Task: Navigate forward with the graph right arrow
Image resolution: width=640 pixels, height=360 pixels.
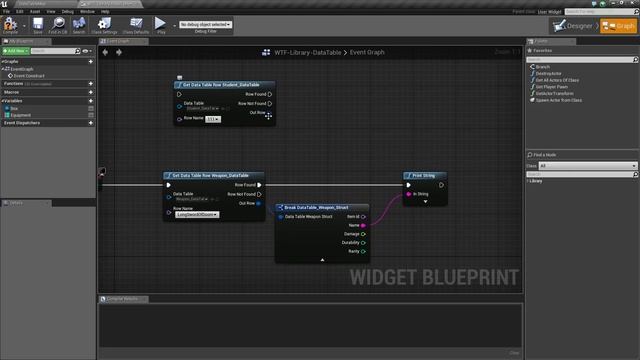Action: click(x=119, y=52)
